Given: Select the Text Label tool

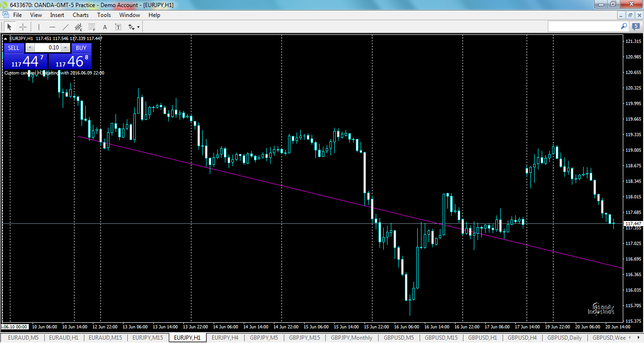Looking at the screenshot, I should tap(118, 27).
